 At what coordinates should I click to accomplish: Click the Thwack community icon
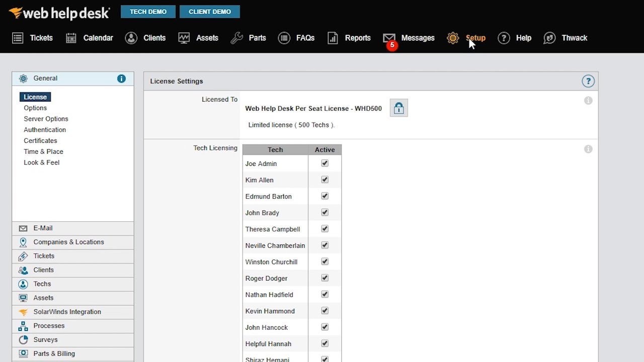pyautogui.click(x=549, y=38)
